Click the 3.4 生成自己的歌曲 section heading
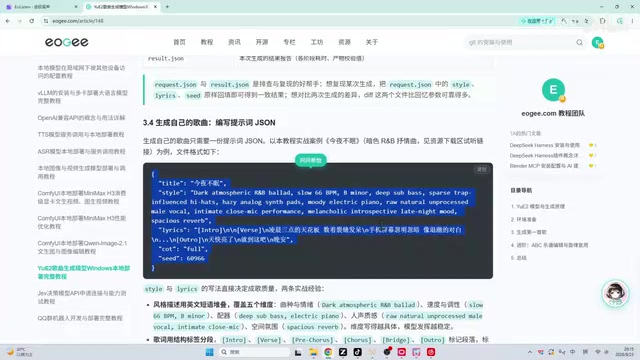 (x=209, y=122)
